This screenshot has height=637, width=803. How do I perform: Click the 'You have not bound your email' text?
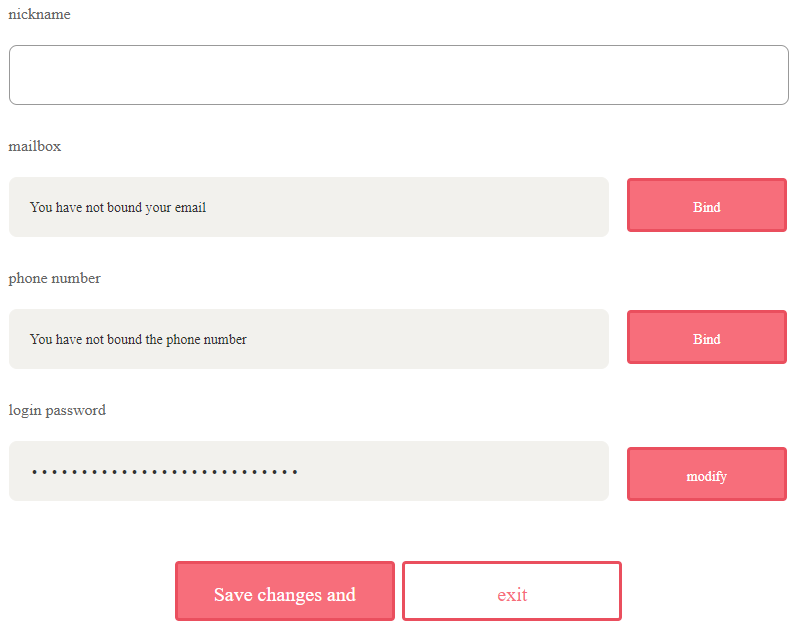click(x=118, y=207)
